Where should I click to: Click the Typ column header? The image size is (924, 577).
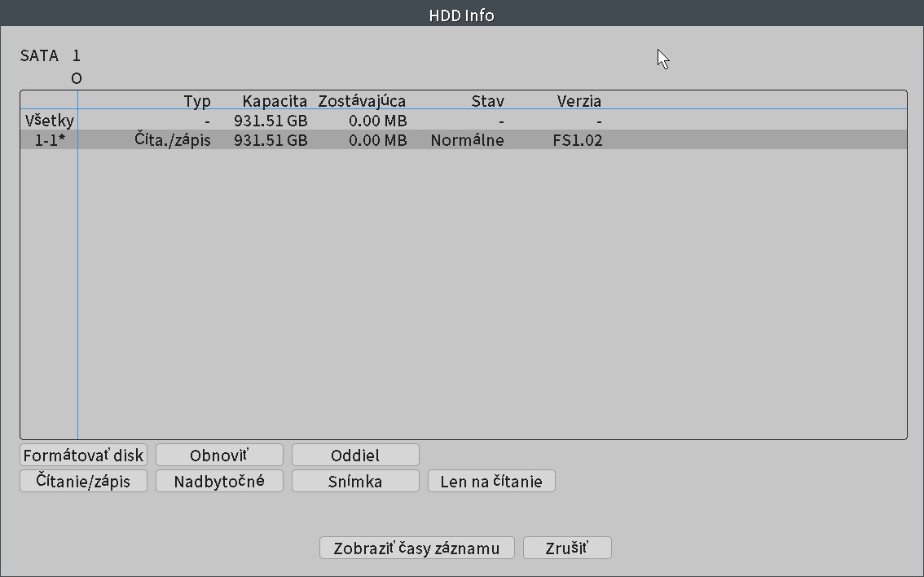pyautogui.click(x=197, y=101)
